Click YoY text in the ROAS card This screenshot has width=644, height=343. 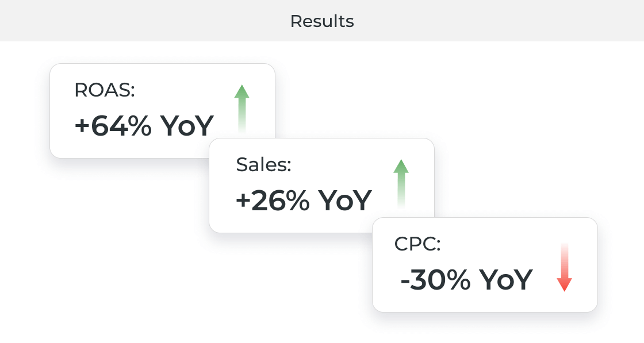pyautogui.click(x=186, y=126)
